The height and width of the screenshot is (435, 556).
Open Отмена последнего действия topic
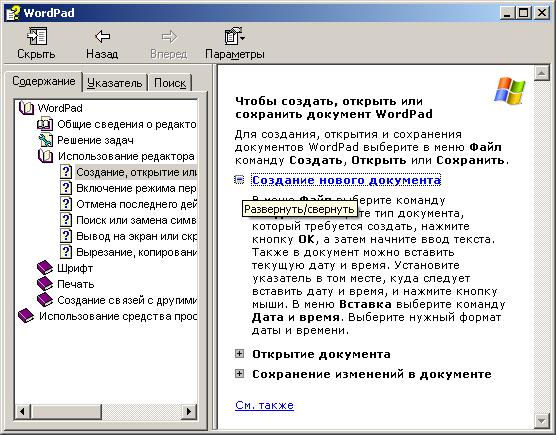pyautogui.click(x=136, y=204)
